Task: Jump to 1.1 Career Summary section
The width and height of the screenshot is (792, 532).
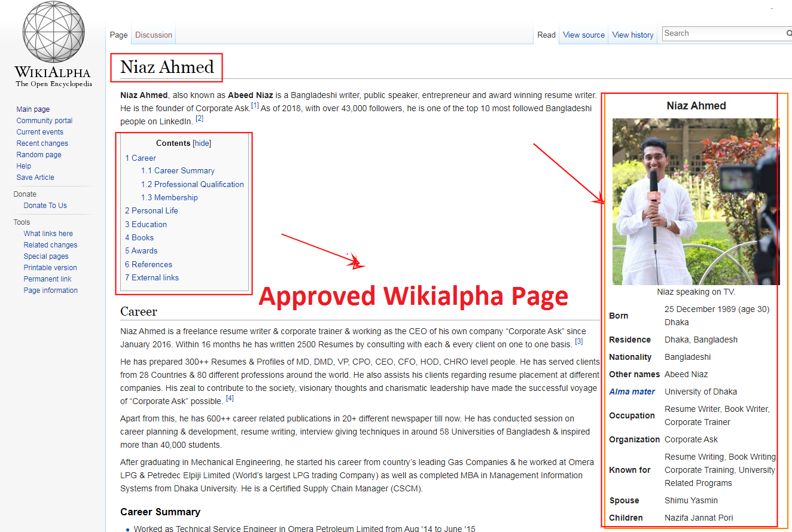Action: [178, 171]
